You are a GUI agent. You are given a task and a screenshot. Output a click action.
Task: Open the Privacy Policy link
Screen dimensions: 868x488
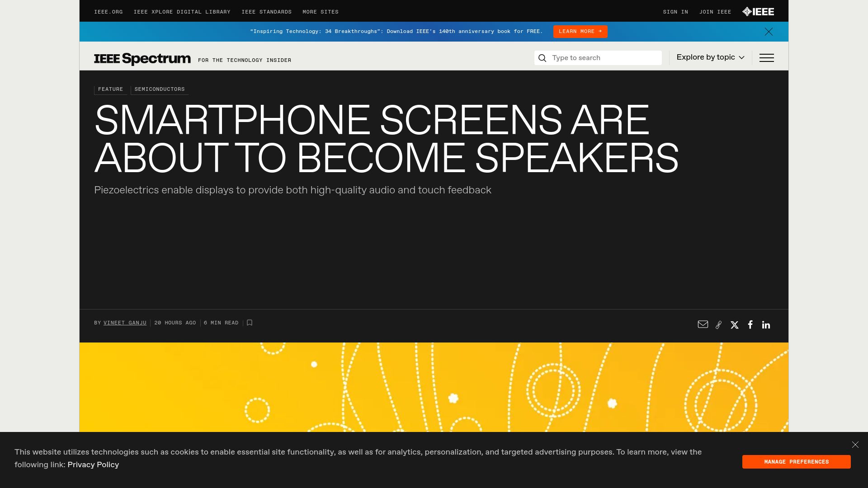(x=93, y=465)
